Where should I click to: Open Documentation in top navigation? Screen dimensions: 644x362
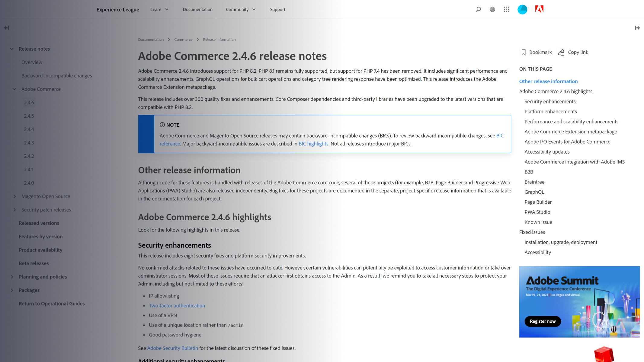pos(197,9)
